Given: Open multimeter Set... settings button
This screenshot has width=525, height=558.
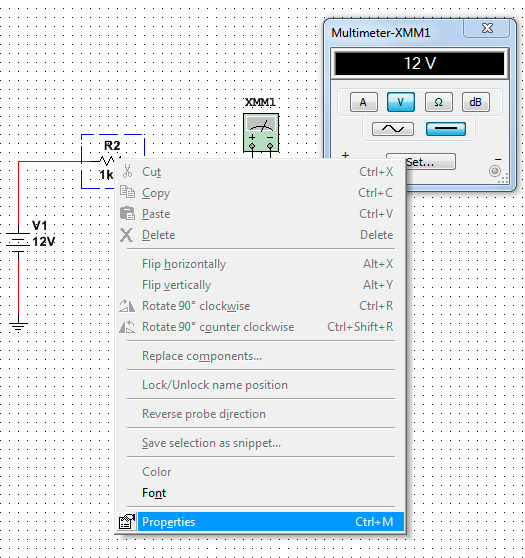Looking at the screenshot, I should point(421,162).
